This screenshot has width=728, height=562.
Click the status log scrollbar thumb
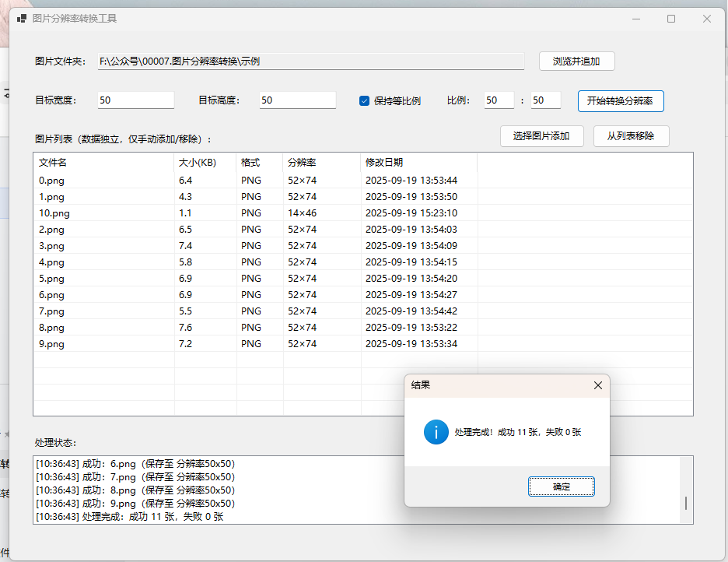[x=686, y=503]
